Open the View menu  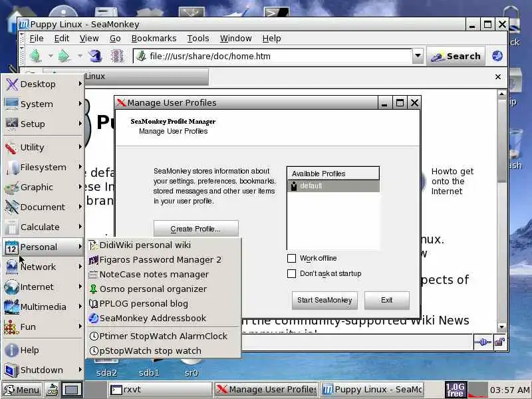click(89, 39)
